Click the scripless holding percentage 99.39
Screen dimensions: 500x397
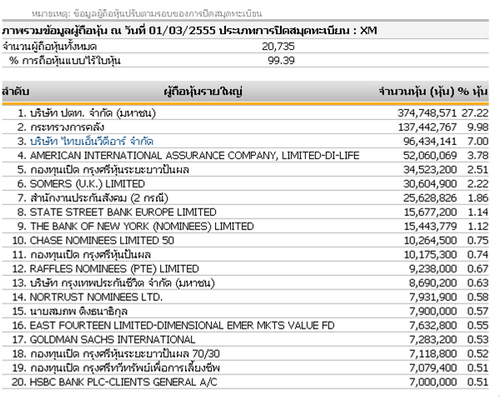pyautogui.click(x=281, y=60)
